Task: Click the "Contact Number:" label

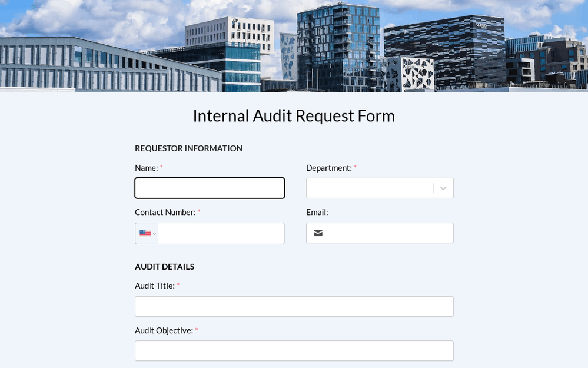Action: [x=165, y=212]
